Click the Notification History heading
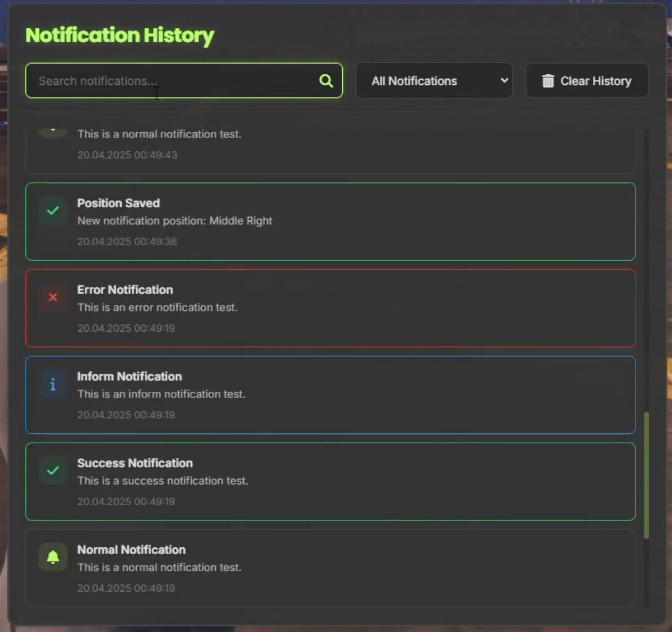672x632 pixels. [x=119, y=35]
